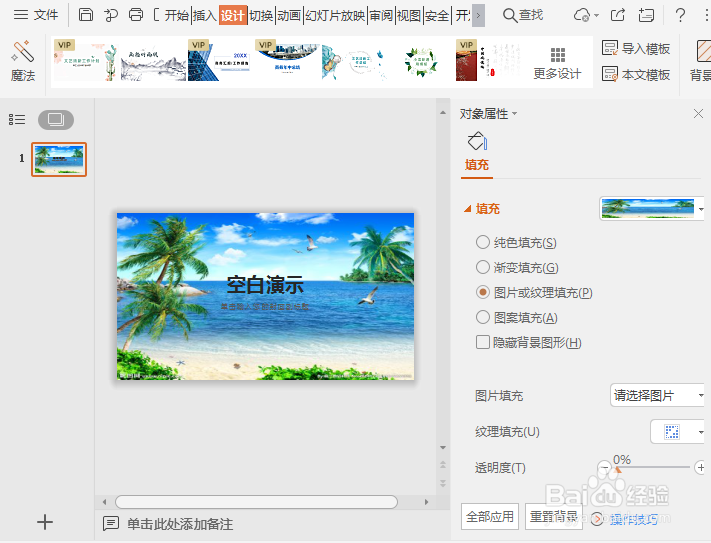The height and width of the screenshot is (543, 711).
Task: Click the save icon in the toolbar
Action: coord(86,15)
